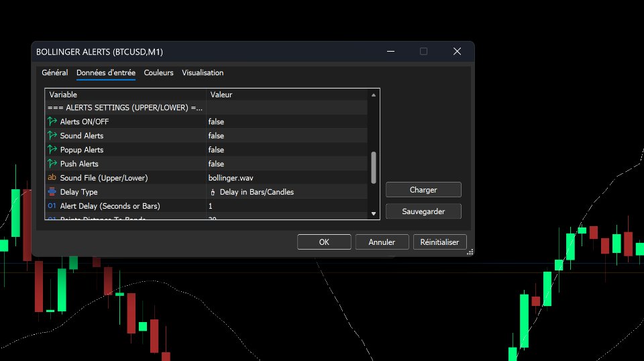Image resolution: width=644 pixels, height=361 pixels.
Task: Select the Popup Alerts label
Action: [82, 150]
